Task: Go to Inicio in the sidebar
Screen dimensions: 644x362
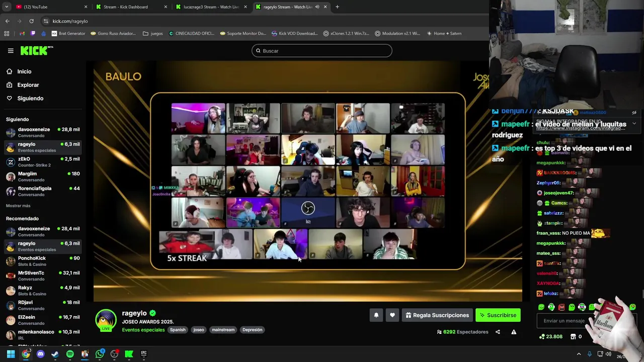Action: point(24,71)
